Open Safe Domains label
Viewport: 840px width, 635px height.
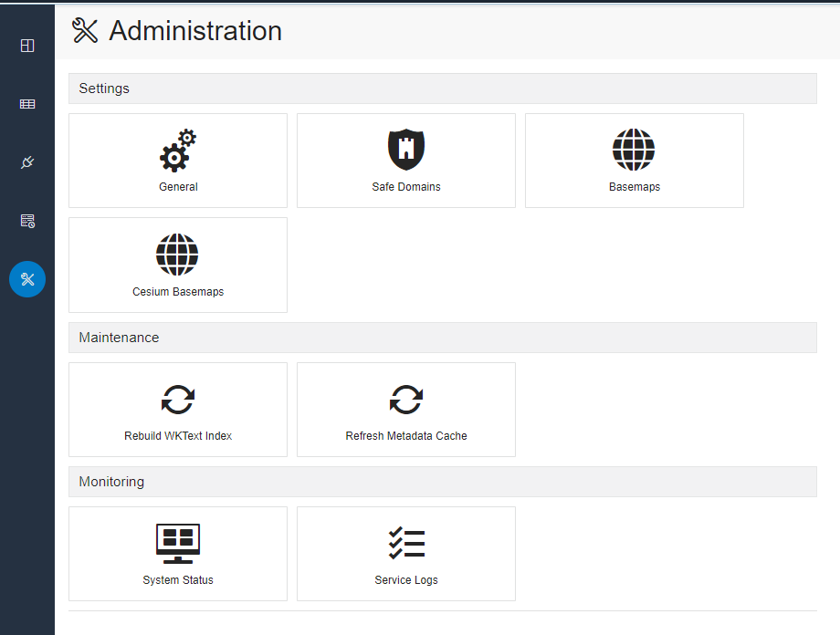[406, 187]
